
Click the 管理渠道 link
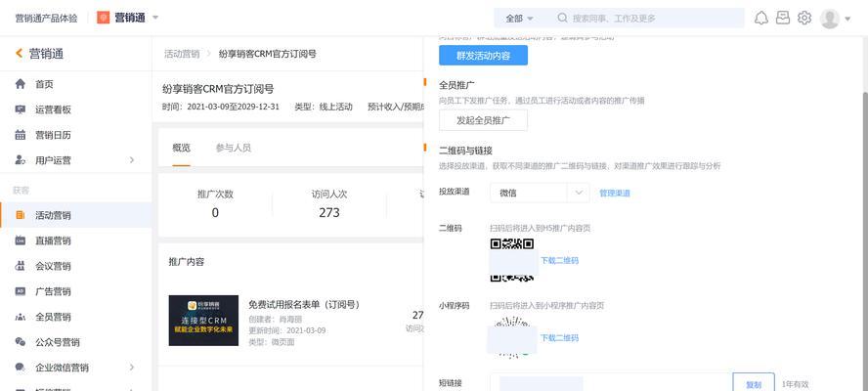(615, 194)
